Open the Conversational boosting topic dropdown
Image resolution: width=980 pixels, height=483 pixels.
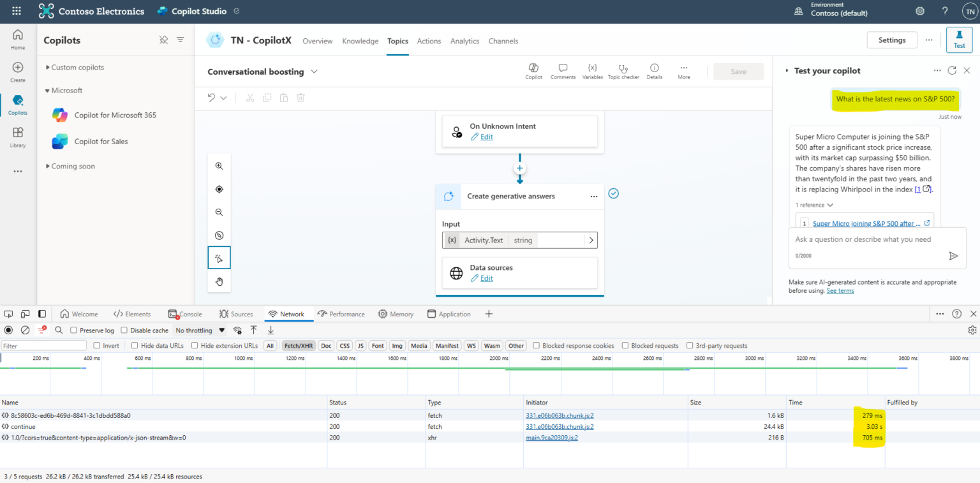pos(314,71)
